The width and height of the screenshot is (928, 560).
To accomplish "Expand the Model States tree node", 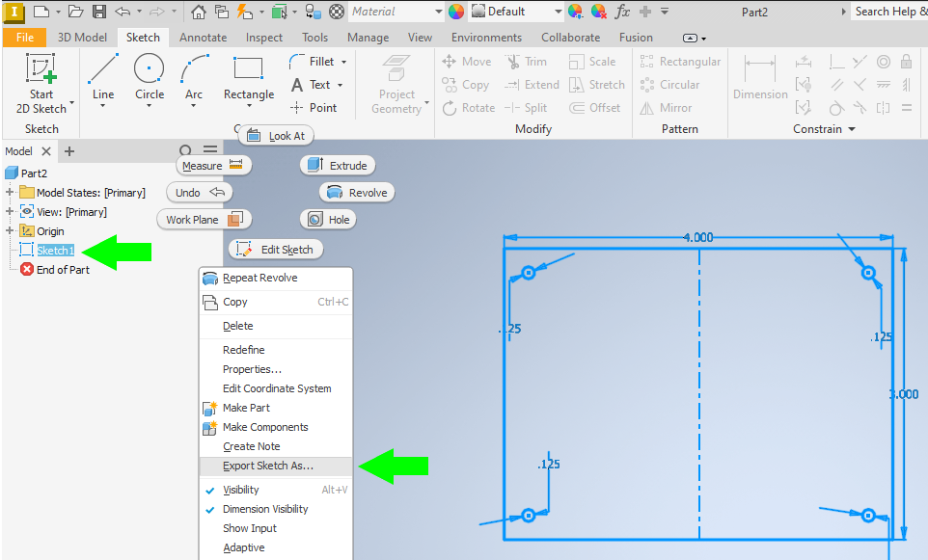I will click(10, 193).
